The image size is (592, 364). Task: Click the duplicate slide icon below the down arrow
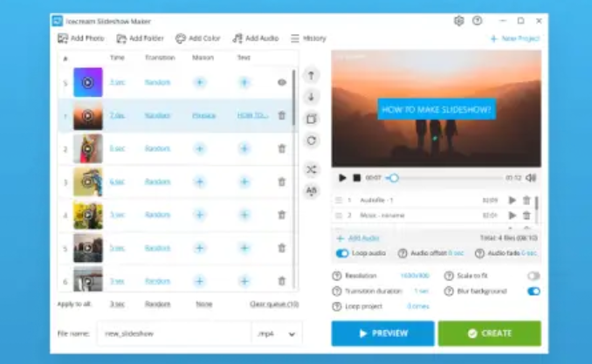[x=311, y=119]
